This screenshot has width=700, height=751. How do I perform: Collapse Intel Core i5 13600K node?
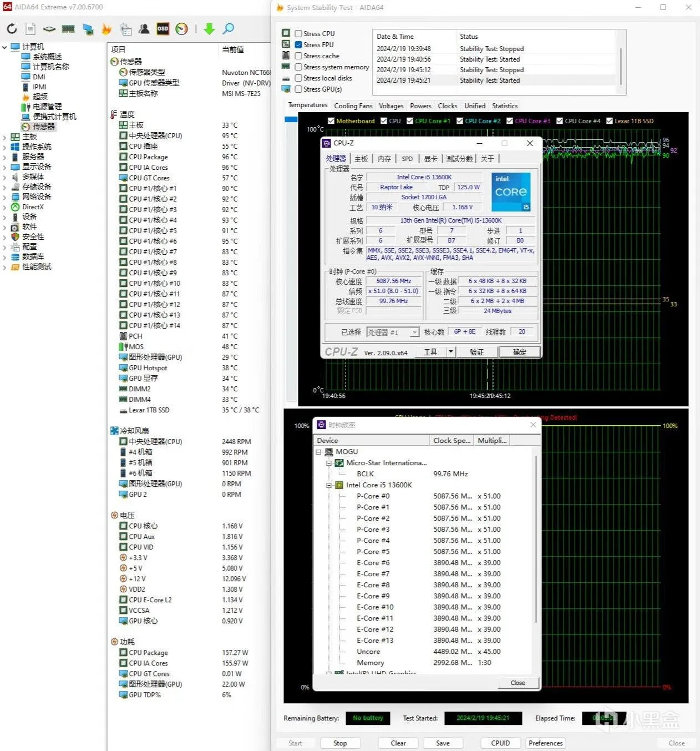pos(328,485)
